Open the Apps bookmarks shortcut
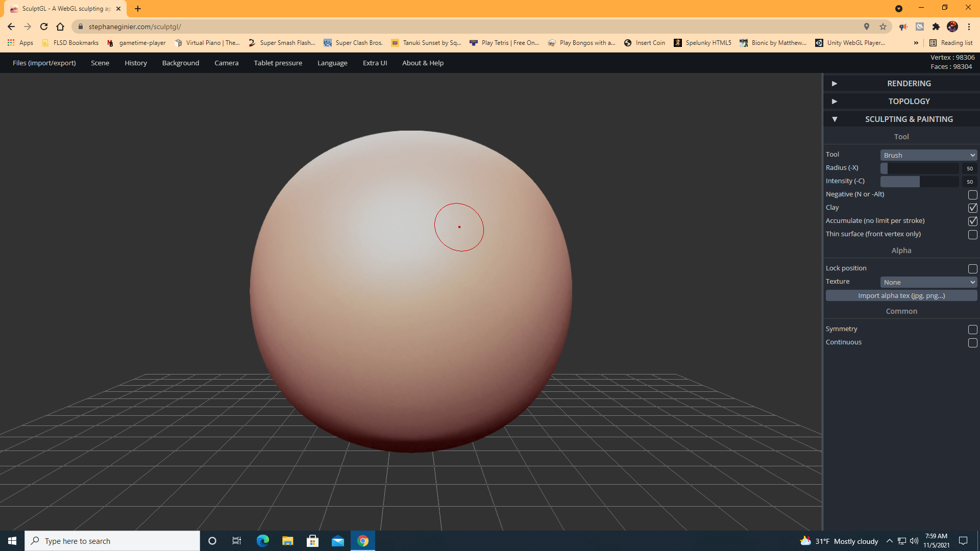 tap(20, 43)
